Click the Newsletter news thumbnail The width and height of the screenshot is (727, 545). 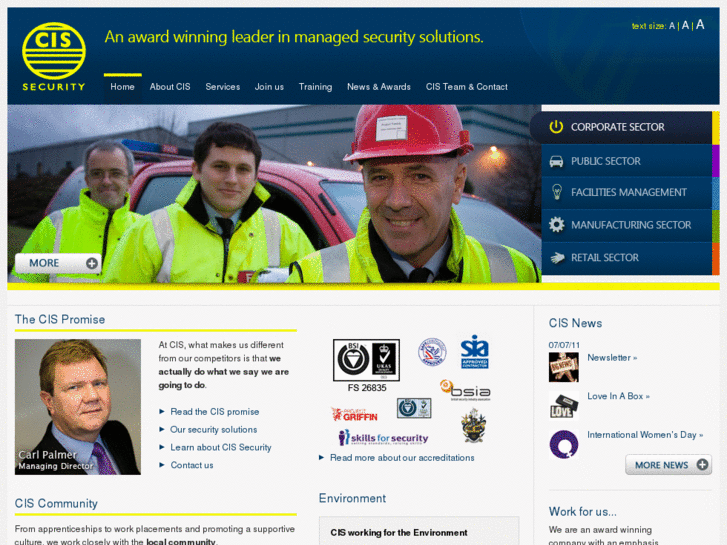tap(564, 367)
